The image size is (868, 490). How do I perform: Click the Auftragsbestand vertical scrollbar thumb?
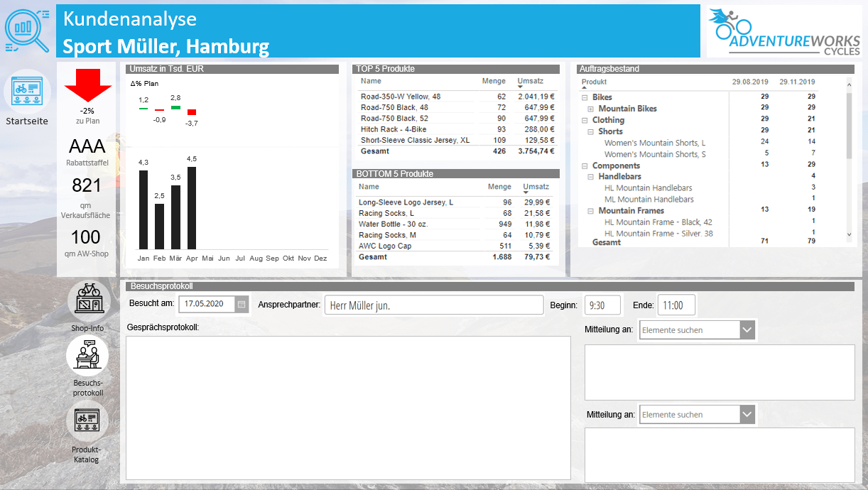[x=849, y=124]
